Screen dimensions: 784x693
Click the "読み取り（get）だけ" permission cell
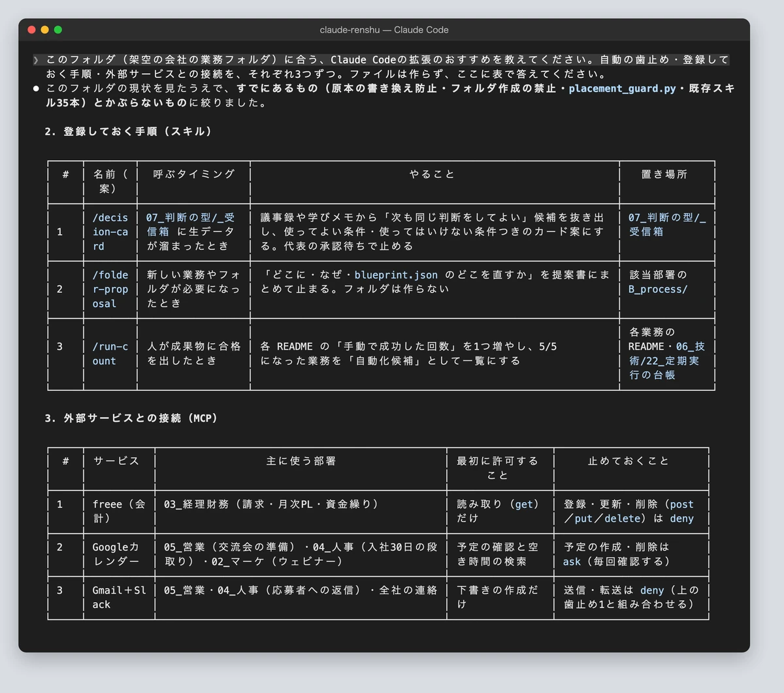pyautogui.click(x=498, y=511)
